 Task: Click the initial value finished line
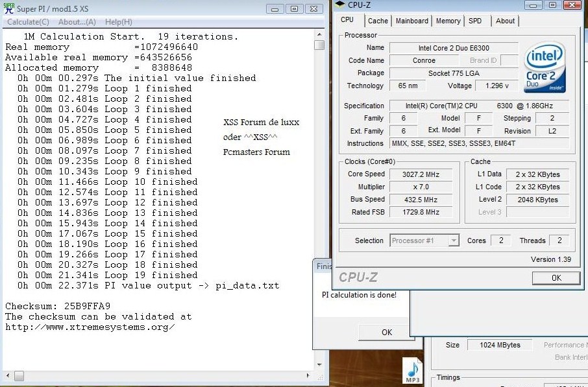(x=136, y=78)
